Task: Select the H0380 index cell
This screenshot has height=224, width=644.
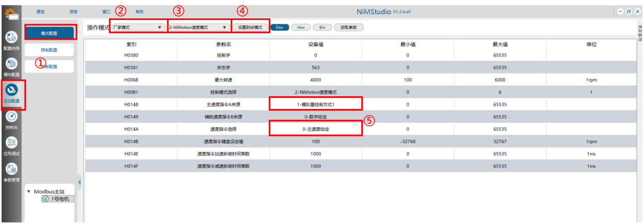Action: click(x=132, y=55)
